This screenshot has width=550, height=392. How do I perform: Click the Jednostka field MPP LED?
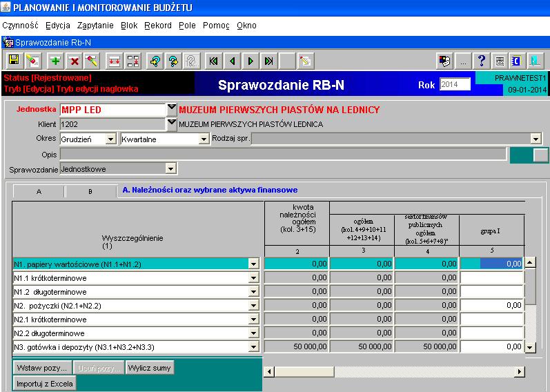(112, 110)
